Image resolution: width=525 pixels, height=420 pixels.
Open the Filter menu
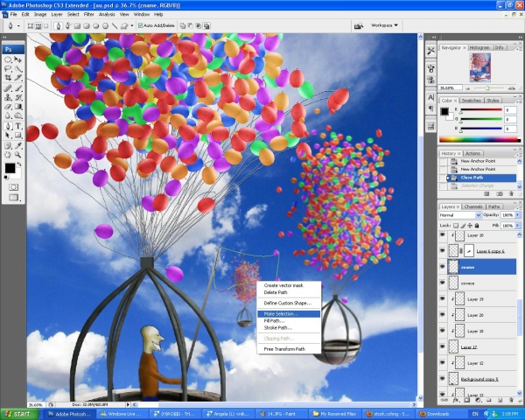coord(88,14)
